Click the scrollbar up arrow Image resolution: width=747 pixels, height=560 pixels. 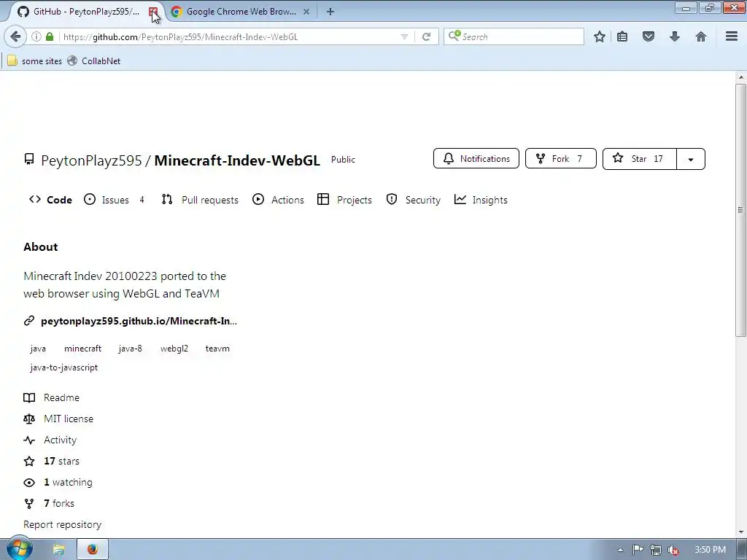tap(741, 77)
